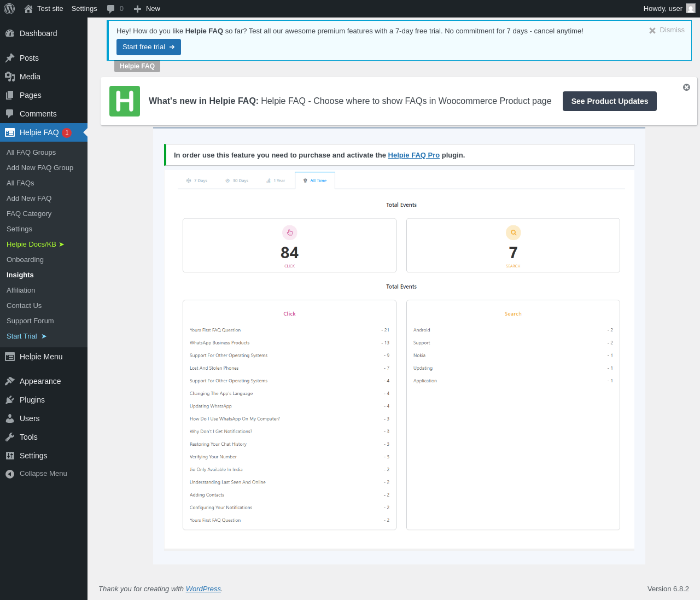
Task: Open Helpie FAQ Settings submenu item
Action: pyautogui.click(x=19, y=229)
